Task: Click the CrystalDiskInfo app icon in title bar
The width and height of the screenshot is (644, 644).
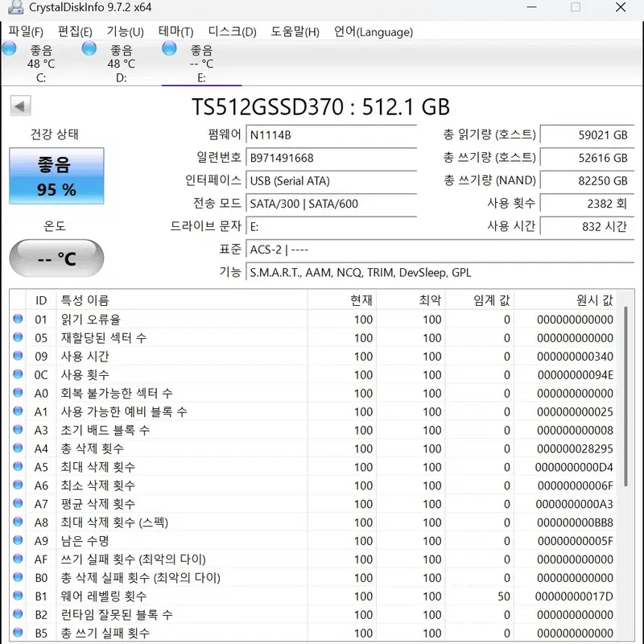Action: tap(15, 7)
